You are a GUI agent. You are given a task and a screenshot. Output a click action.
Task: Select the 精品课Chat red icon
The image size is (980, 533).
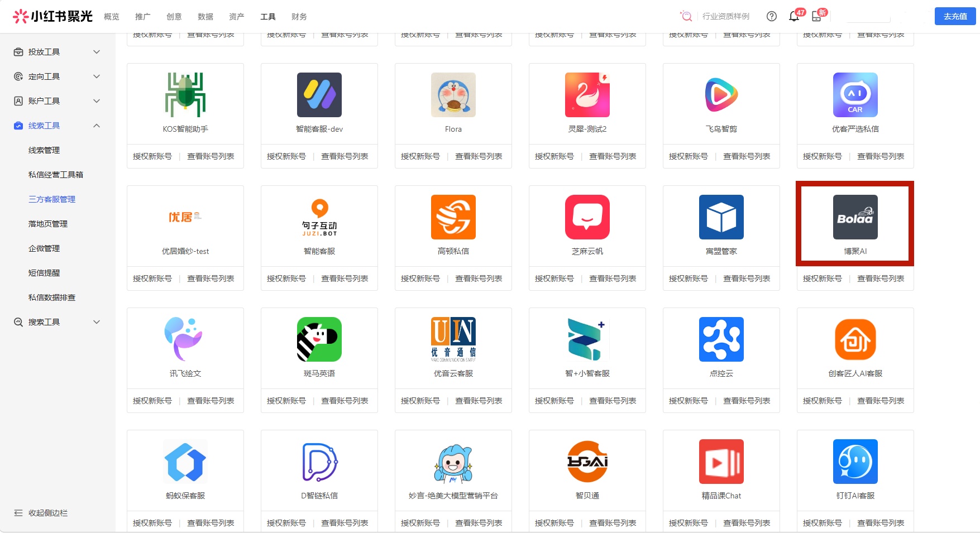[x=721, y=462]
